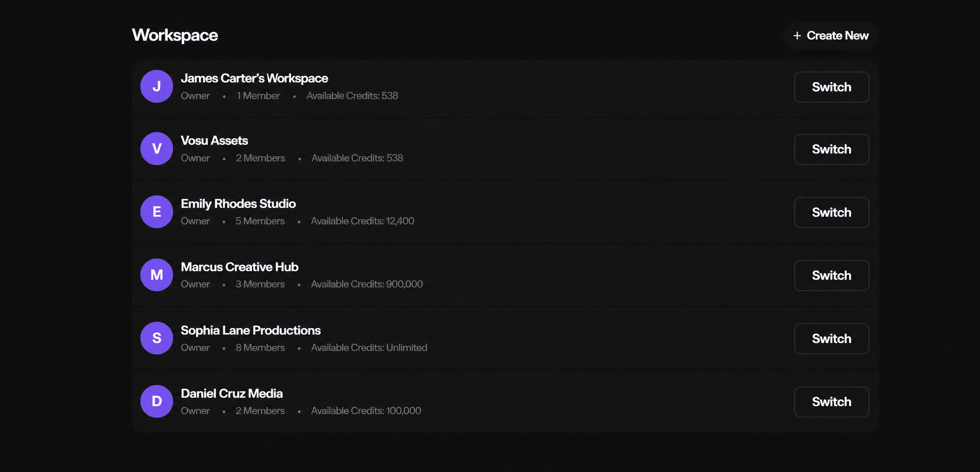This screenshot has height=472, width=980.
Task: Open the Vosu Assets workspace name
Action: point(214,141)
